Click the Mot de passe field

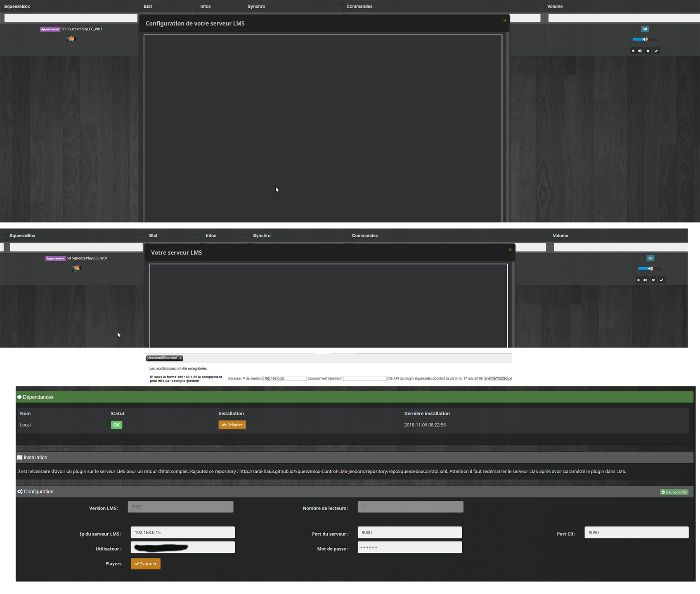point(409,547)
